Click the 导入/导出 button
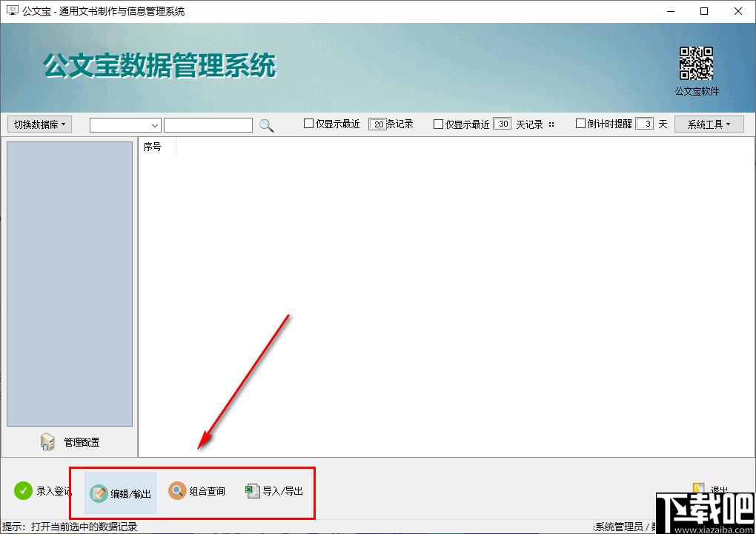 [274, 491]
